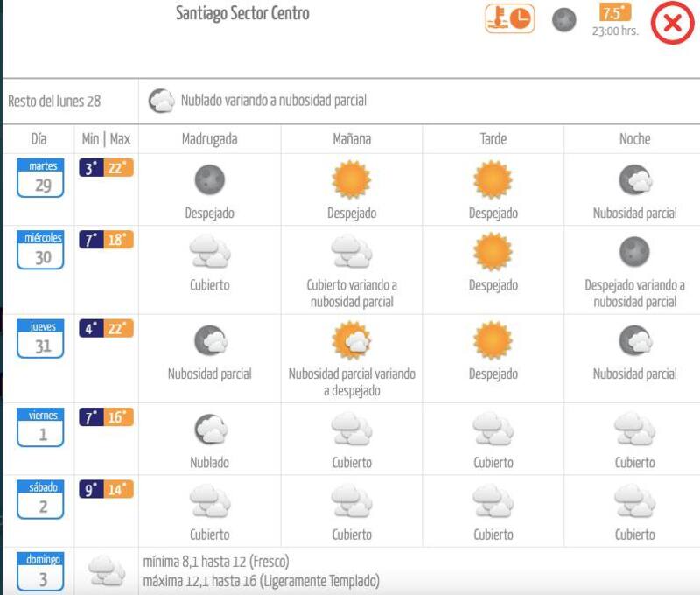The width and height of the screenshot is (700, 595).
Task: Click Thursday morning partly cloudy sun icon
Action: tap(352, 340)
